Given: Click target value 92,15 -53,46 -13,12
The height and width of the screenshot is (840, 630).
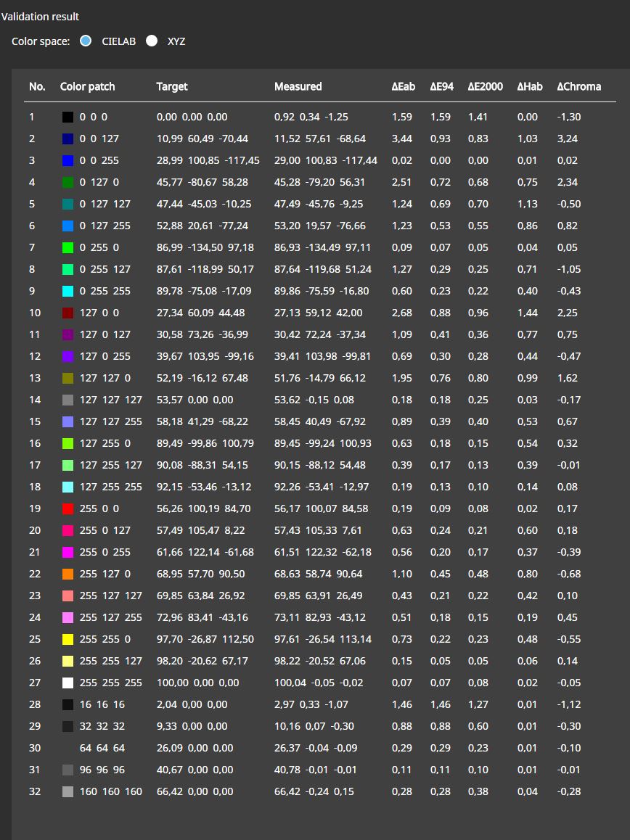Looking at the screenshot, I should [x=204, y=487].
